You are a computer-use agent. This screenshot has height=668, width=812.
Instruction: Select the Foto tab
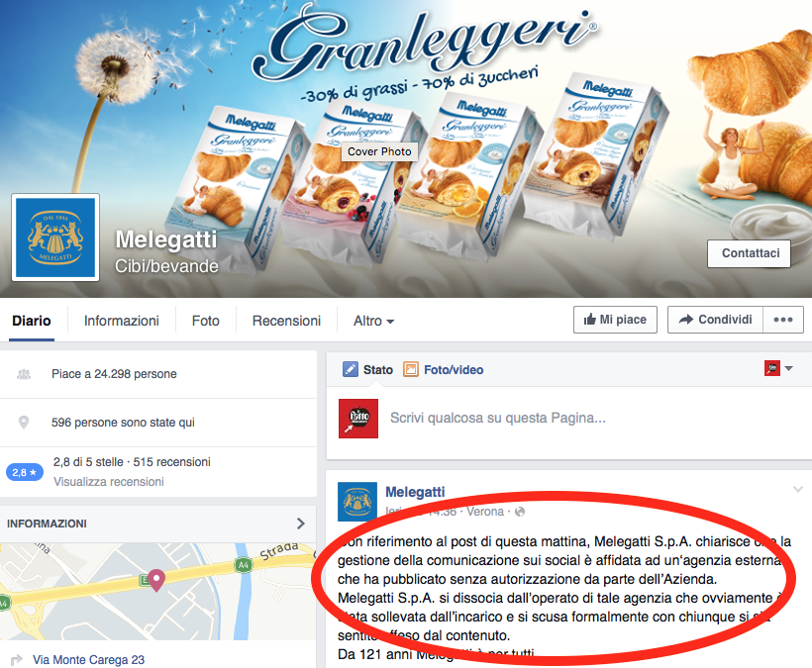tap(206, 321)
